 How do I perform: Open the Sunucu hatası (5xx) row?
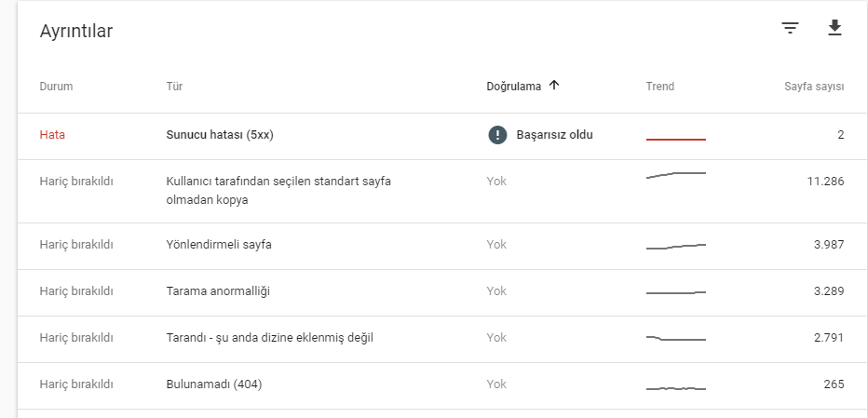[442, 136]
